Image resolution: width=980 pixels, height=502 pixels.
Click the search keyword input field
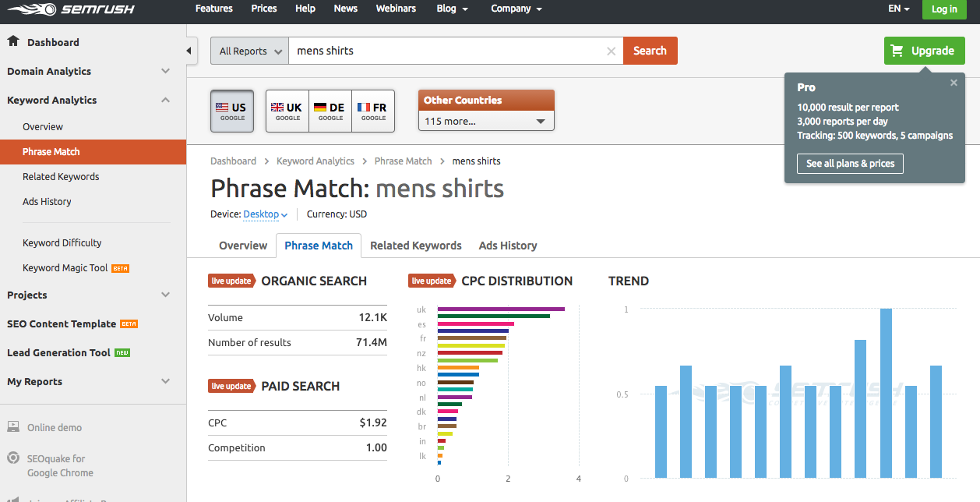[456, 51]
